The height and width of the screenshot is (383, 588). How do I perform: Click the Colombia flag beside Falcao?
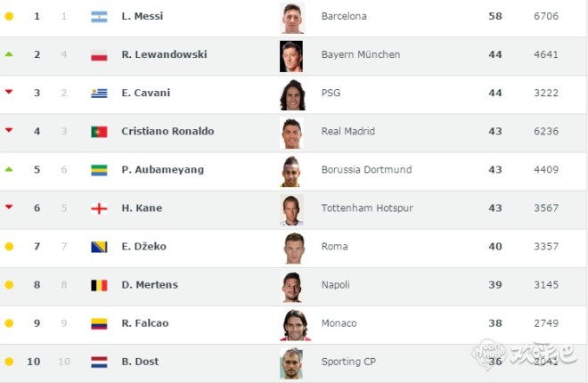click(99, 323)
